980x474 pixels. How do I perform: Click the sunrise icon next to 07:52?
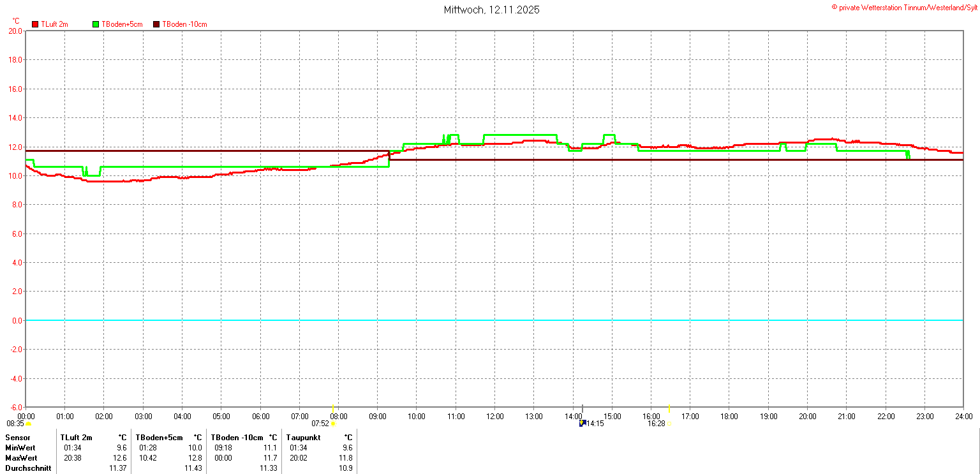click(333, 424)
